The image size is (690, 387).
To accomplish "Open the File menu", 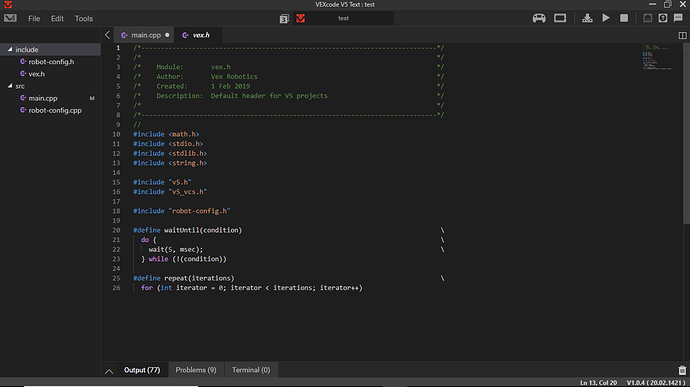I will pyautogui.click(x=34, y=18).
